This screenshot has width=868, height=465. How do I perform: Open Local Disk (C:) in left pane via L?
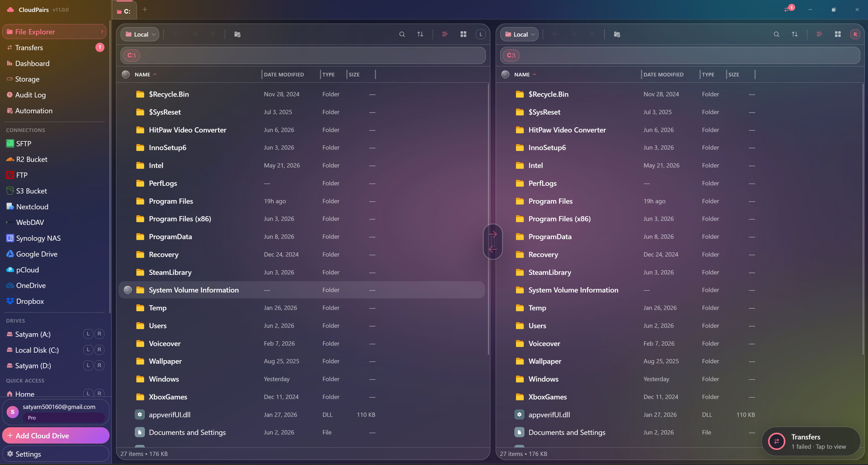tap(88, 350)
